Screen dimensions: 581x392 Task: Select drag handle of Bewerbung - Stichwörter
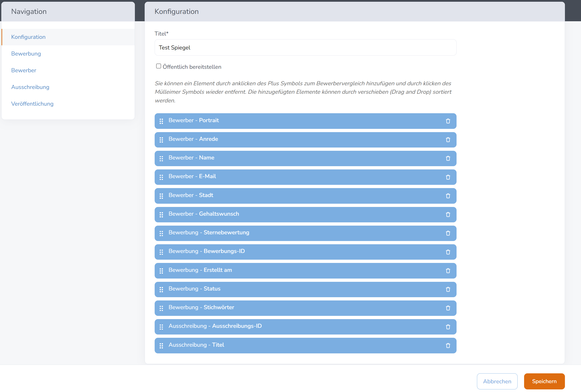(161, 308)
